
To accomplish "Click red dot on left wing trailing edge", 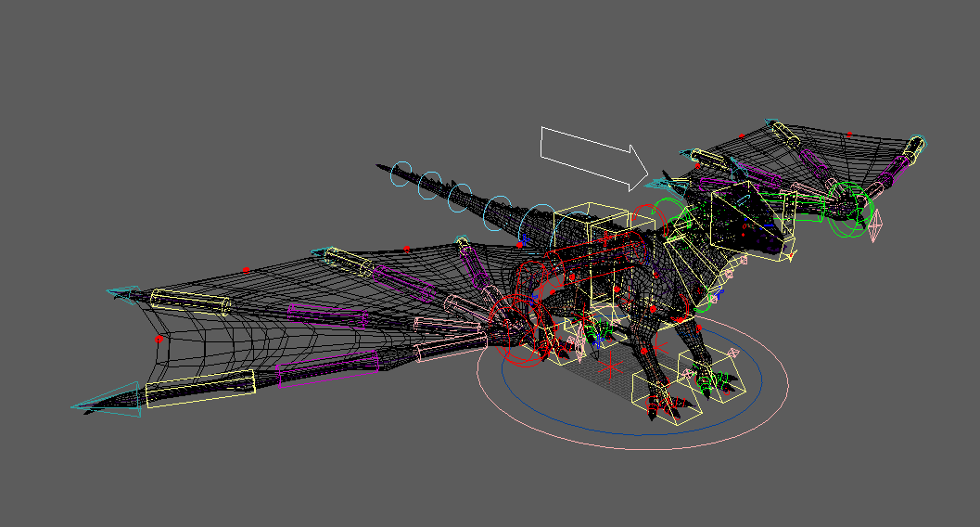I will click(159, 339).
